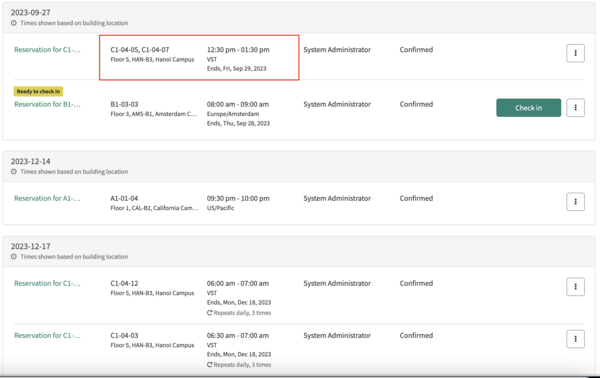
Task: Click the 09:30 pm - 10:00 pm time
Action: pyautogui.click(x=238, y=199)
